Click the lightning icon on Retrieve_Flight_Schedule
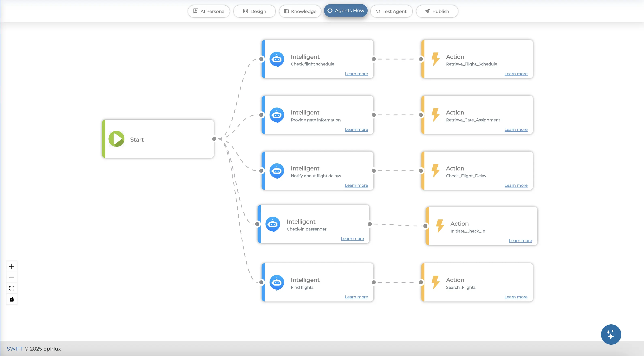This screenshot has height=356, width=644. tap(435, 59)
